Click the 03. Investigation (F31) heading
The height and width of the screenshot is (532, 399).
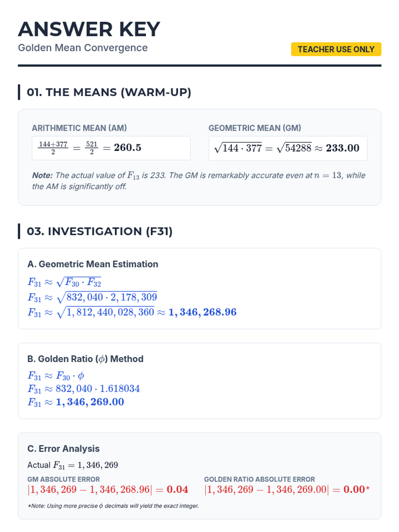[x=99, y=231]
